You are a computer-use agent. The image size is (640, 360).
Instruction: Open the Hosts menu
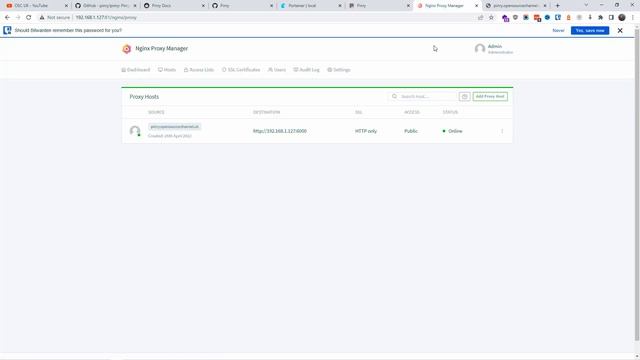coord(167,70)
